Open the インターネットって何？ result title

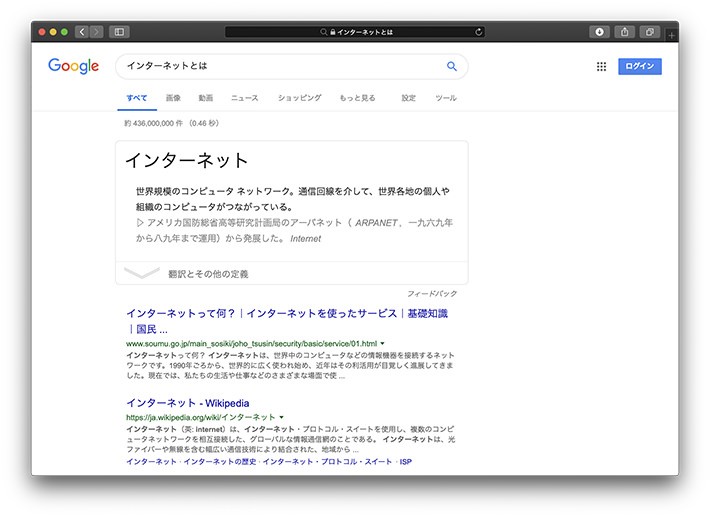[287, 321]
